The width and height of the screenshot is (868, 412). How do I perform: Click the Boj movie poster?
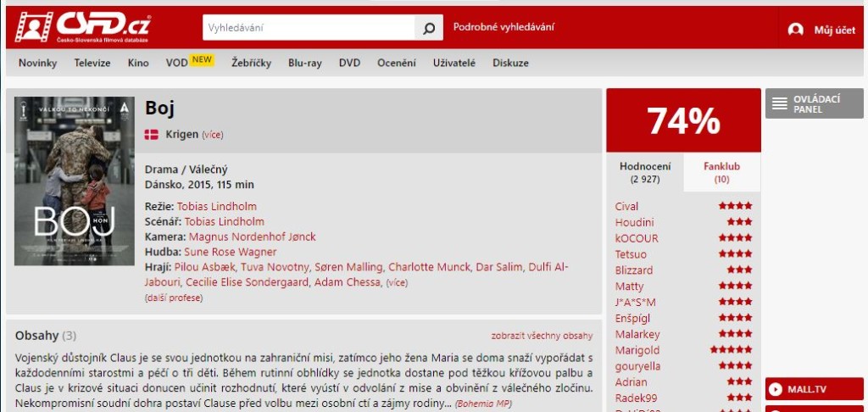[x=75, y=181]
